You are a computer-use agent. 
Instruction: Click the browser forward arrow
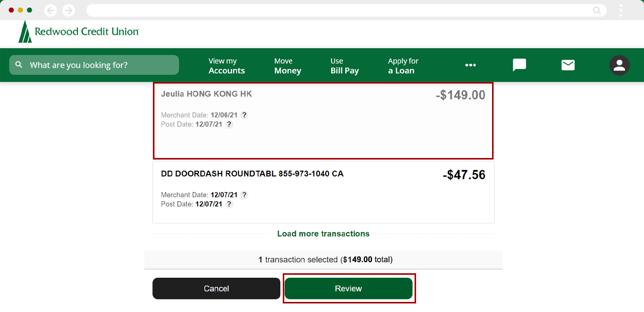68,10
